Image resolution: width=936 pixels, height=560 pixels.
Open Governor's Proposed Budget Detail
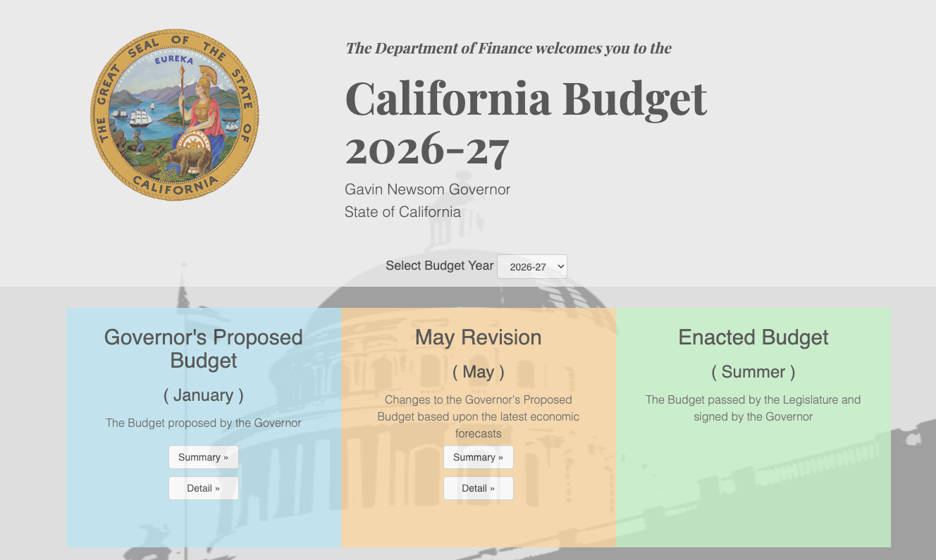[204, 488]
